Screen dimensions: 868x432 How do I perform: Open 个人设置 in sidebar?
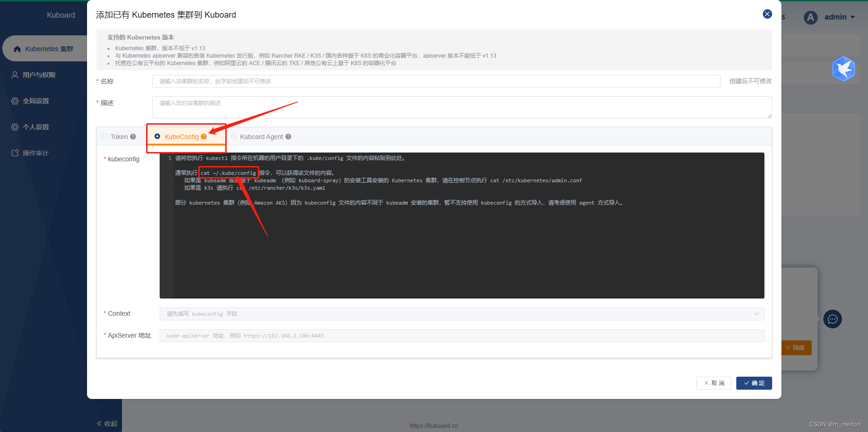coord(36,127)
